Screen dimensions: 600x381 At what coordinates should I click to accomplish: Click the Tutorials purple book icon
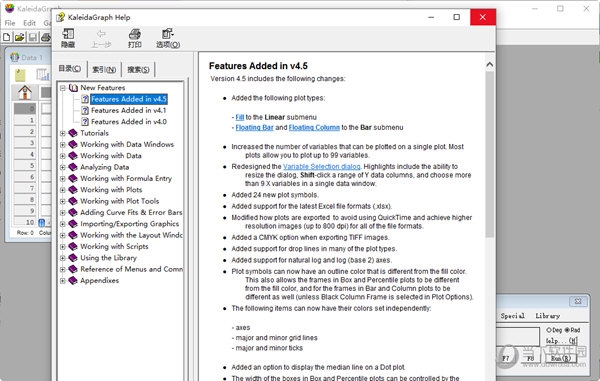tap(73, 133)
